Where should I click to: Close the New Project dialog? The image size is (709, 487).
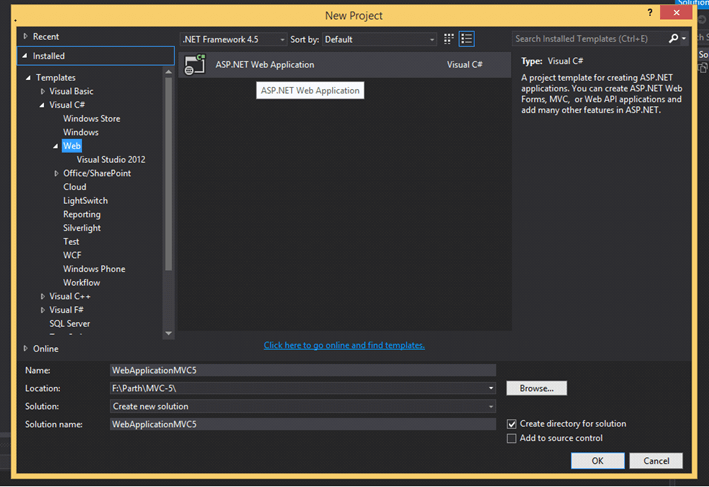[x=676, y=13]
